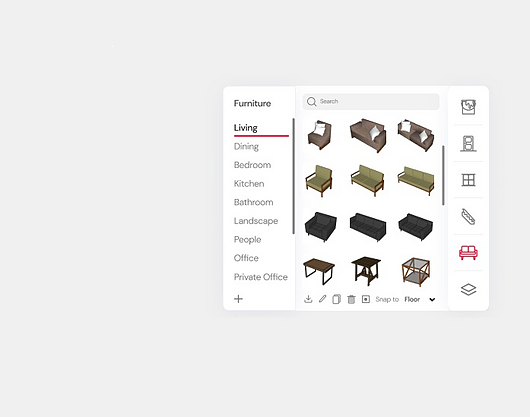Switch to the Dining category

[x=246, y=147]
